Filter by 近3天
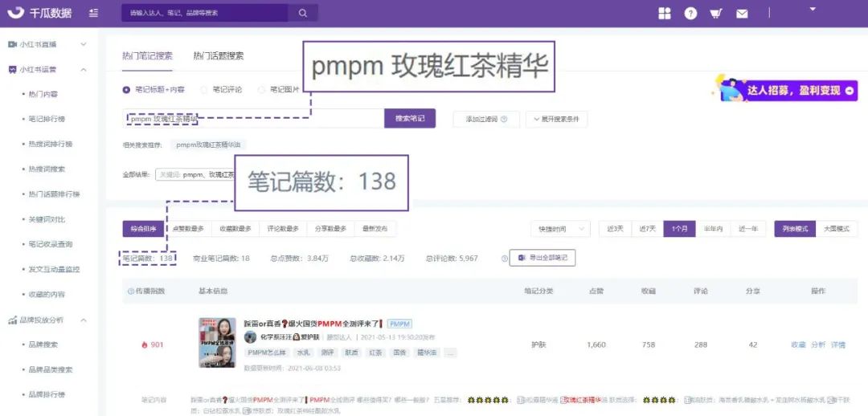Image resolution: width=868 pixels, height=416 pixels. click(615, 228)
